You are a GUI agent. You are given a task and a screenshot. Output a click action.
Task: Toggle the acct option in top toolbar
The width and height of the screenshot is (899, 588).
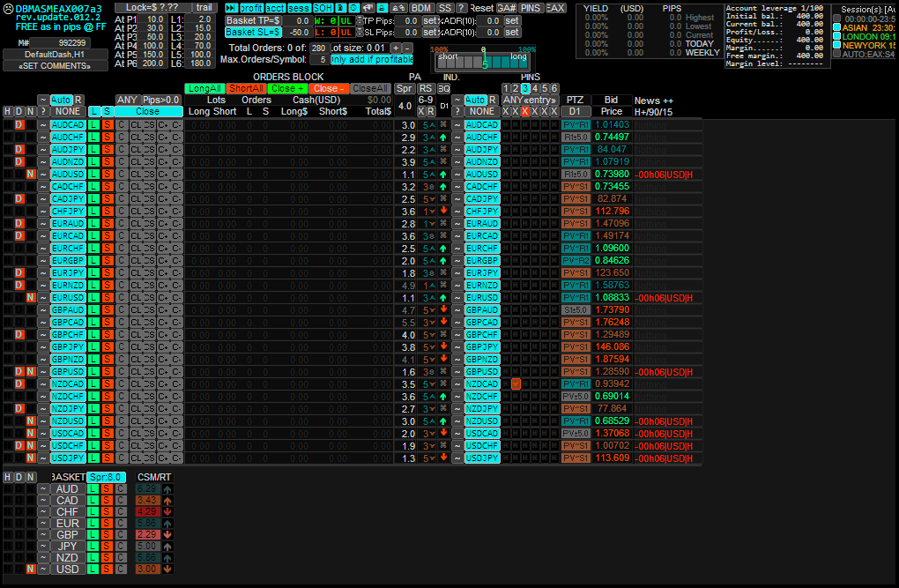(275, 8)
